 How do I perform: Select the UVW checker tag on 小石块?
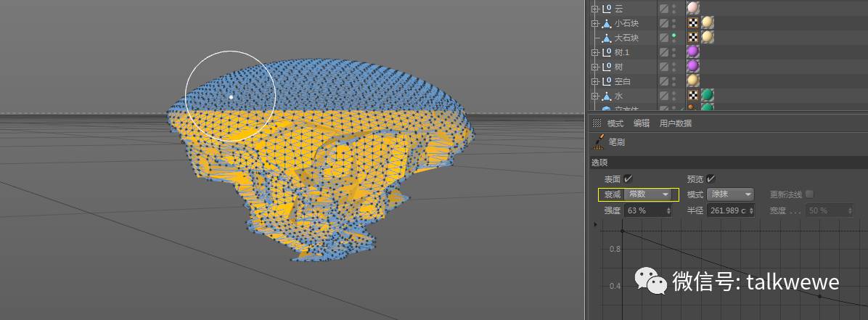coord(692,22)
